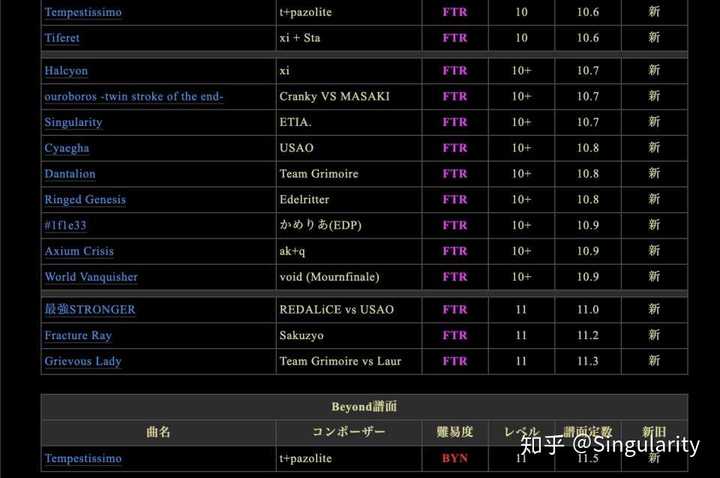Screen dimensions: 720x478
Task: Click chart constant 11.0 in 最強STRONGER row
Action: tap(588, 309)
